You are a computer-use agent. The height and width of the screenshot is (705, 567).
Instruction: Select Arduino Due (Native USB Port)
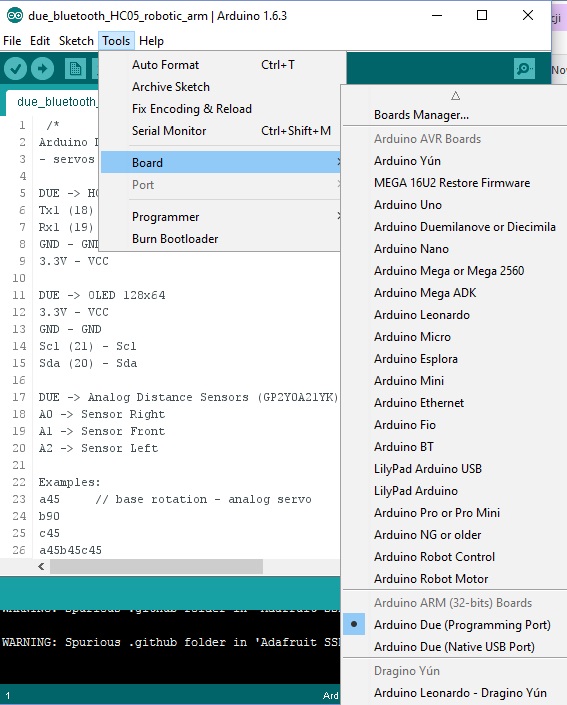(455, 647)
